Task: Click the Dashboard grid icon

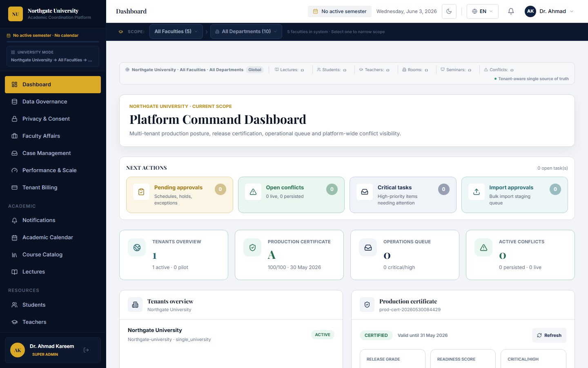Action: pos(14,85)
